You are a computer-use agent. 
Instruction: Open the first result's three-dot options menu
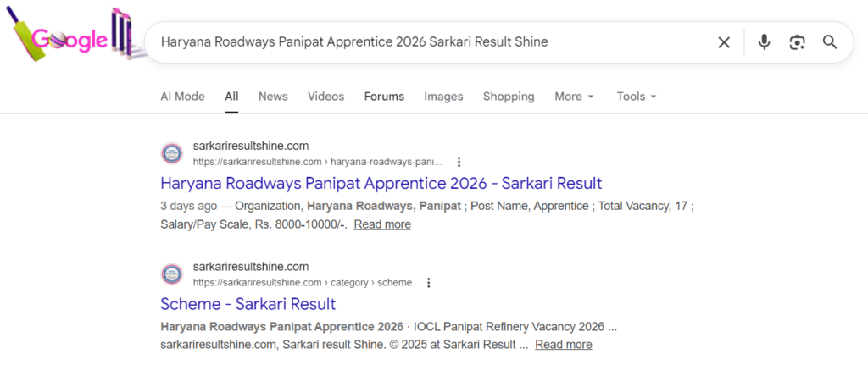pyautogui.click(x=459, y=162)
